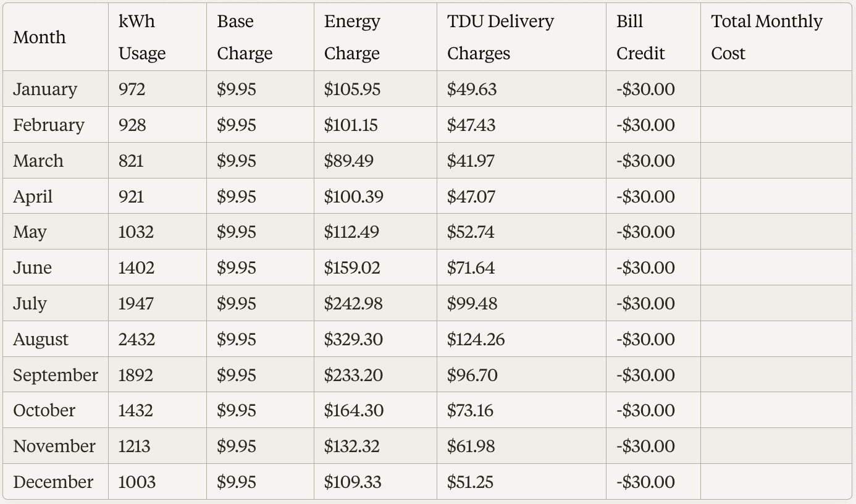Select the February base charge cell
Viewport: 856px width, 504px height.
(x=237, y=125)
